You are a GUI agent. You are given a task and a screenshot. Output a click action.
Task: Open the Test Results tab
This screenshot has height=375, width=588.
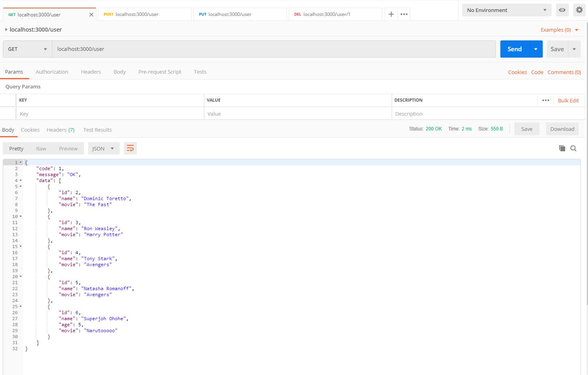pos(97,130)
